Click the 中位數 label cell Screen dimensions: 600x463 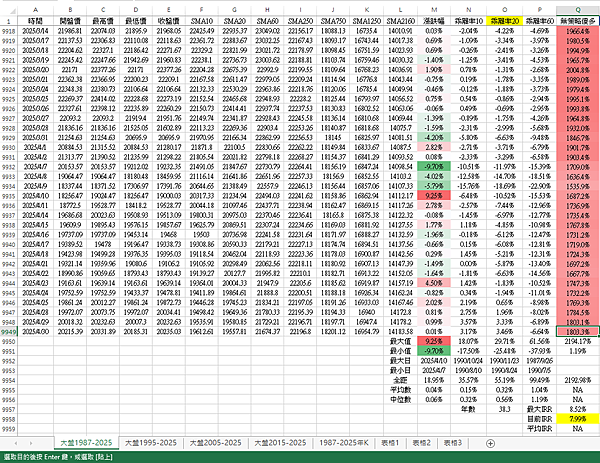400,399
